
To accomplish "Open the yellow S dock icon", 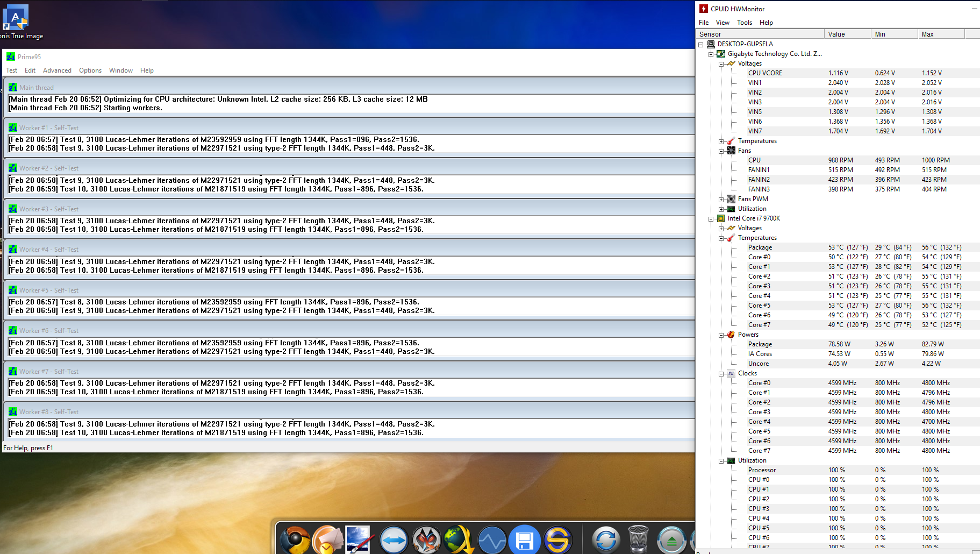I will [x=557, y=539].
